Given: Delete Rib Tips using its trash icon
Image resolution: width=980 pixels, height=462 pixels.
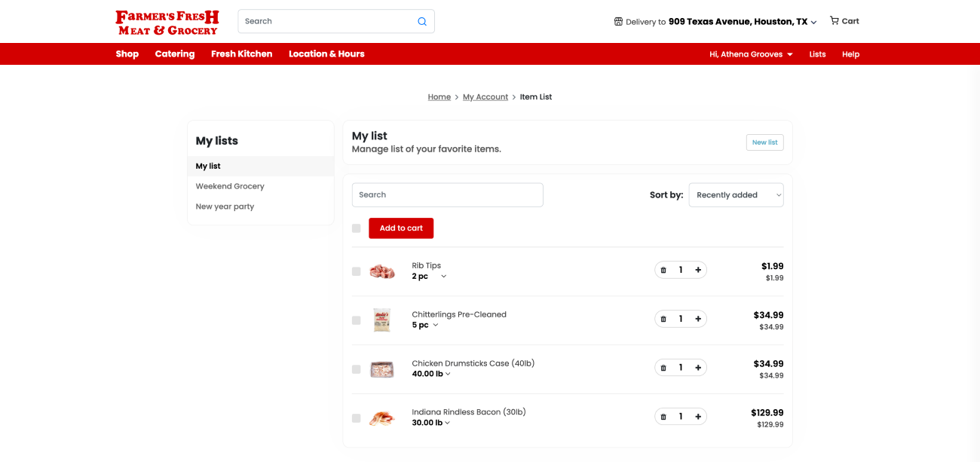Looking at the screenshot, I should coord(663,270).
